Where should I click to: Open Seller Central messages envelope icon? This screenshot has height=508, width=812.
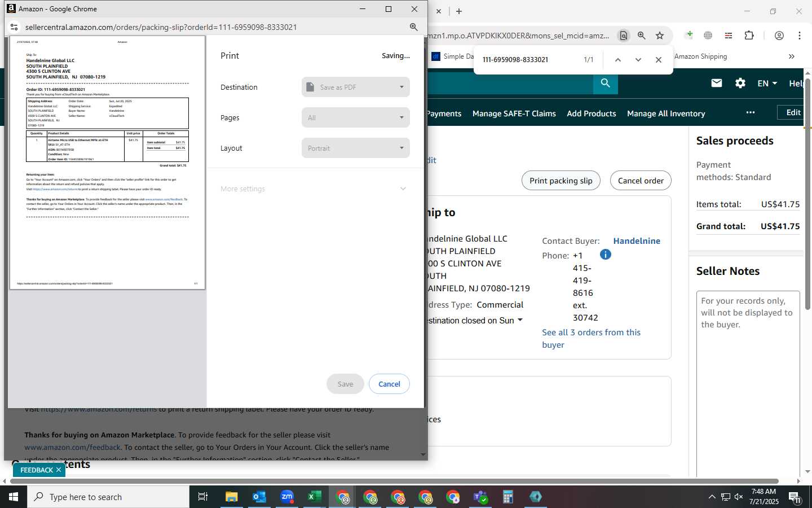716,83
